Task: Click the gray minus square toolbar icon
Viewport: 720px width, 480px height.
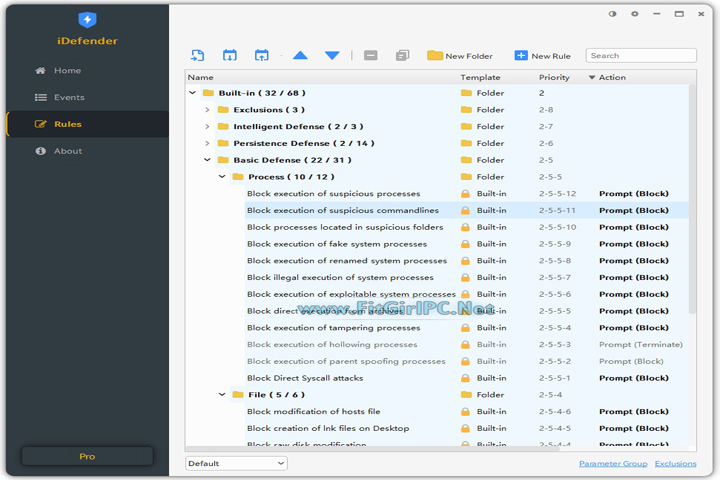Action: [371, 56]
